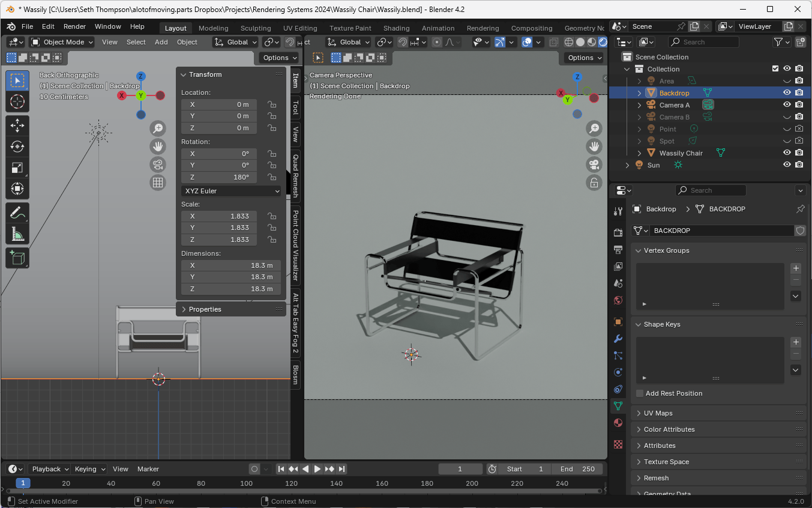
Task: Click the End frame field
Action: [579, 469]
